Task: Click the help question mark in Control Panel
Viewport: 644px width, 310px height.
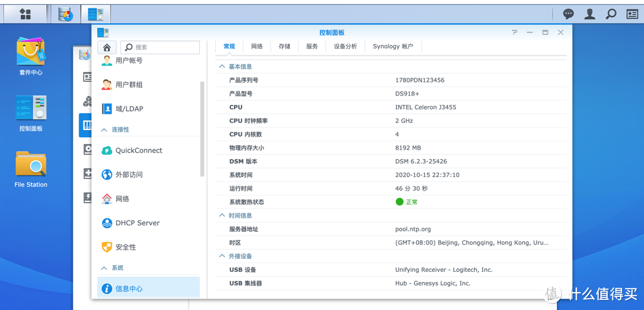Action: (514, 32)
